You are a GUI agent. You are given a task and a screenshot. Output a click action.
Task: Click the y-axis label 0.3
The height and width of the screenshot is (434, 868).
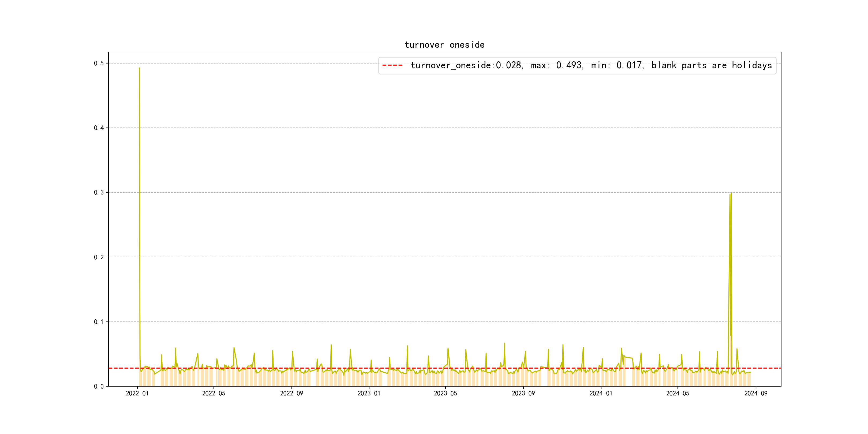point(99,192)
